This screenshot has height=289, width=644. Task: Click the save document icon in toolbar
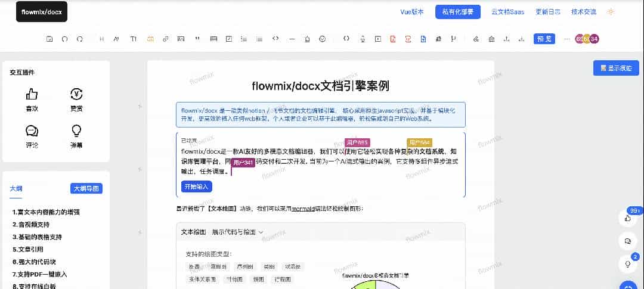[x=49, y=39]
